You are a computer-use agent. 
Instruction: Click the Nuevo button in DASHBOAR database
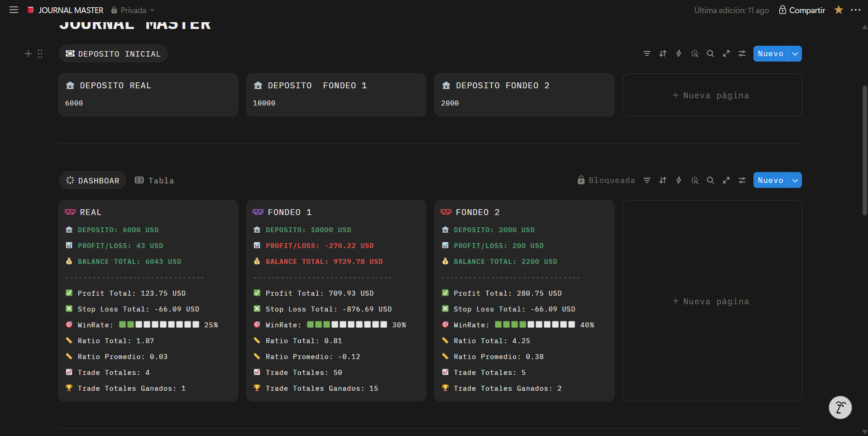click(x=771, y=180)
